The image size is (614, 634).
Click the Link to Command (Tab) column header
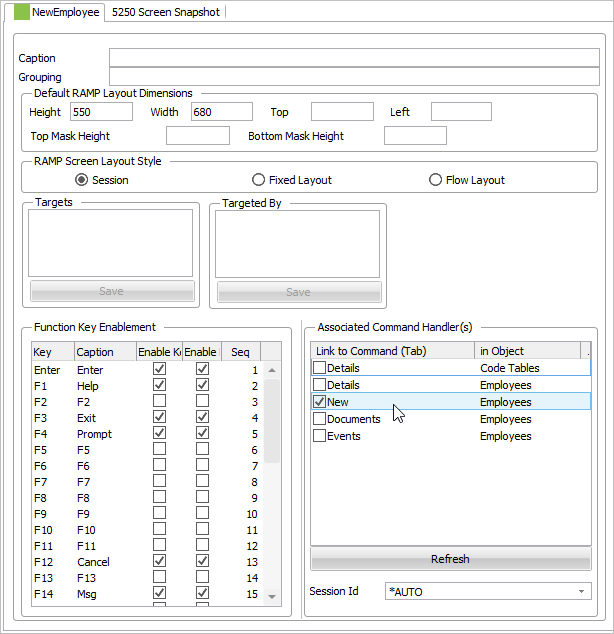(x=392, y=351)
